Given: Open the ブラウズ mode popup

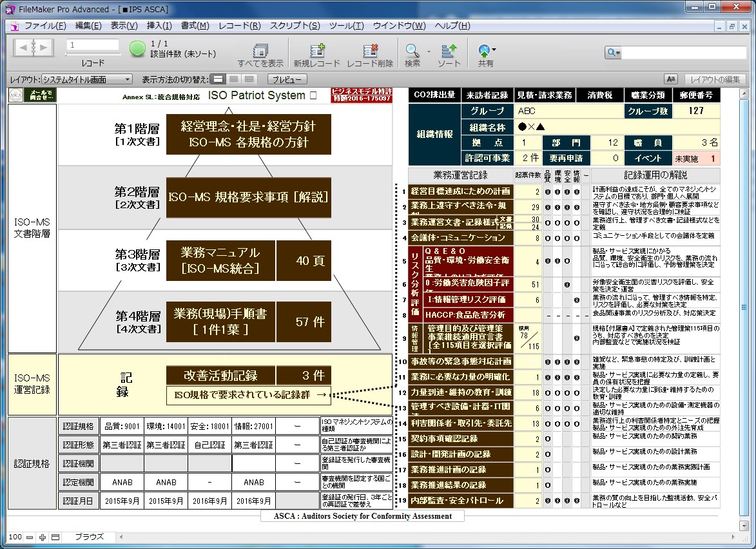Looking at the screenshot, I should pos(89,537).
